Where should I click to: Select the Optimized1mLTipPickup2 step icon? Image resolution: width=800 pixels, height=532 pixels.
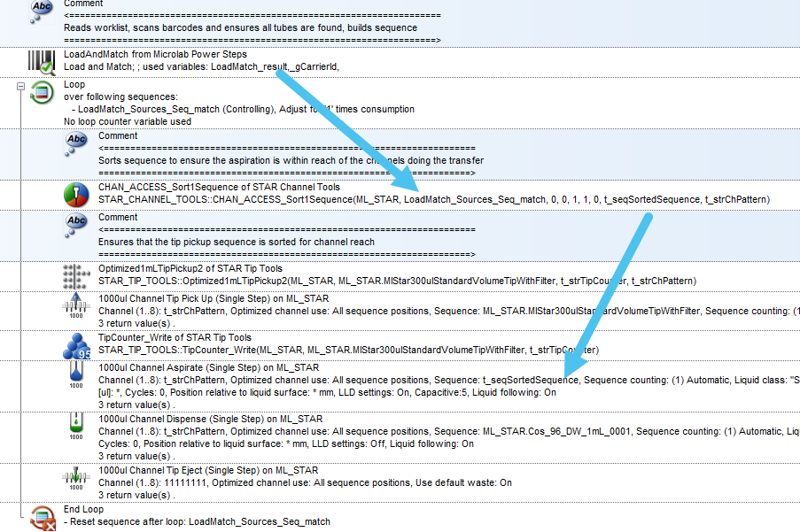click(x=77, y=275)
